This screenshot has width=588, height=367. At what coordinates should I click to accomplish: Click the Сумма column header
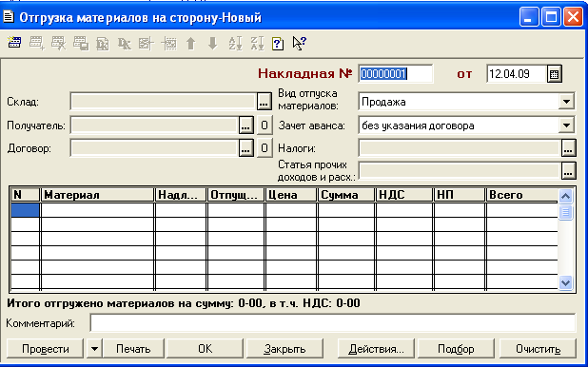pyautogui.click(x=346, y=195)
